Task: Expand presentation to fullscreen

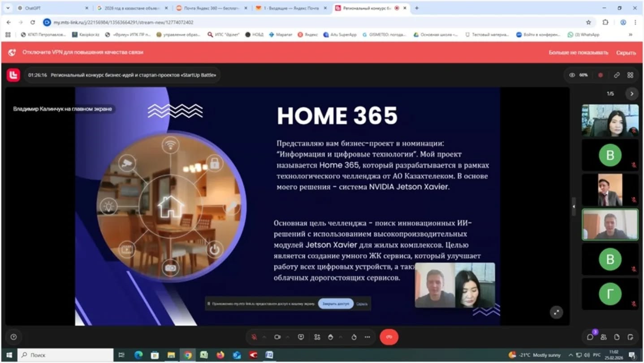Action: (556, 312)
